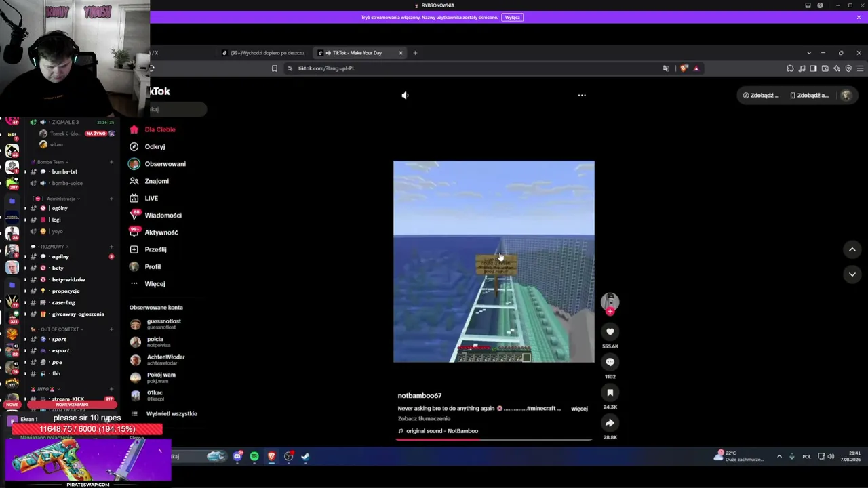Screen dimensions: 868x488
Task: Click 'Wyświetl wszystkie' followed accounts
Action: (x=165, y=414)
